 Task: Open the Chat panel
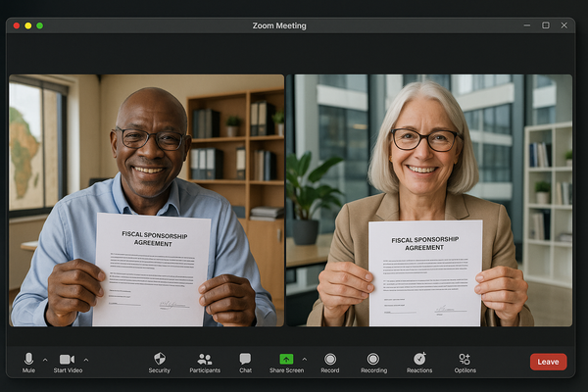pos(245,363)
